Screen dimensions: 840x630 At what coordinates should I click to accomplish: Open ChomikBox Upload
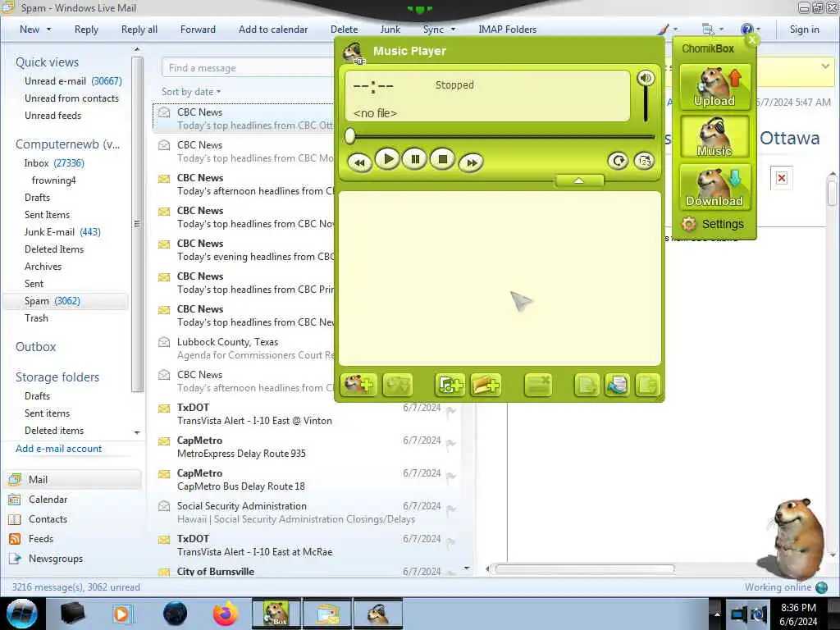(x=714, y=87)
